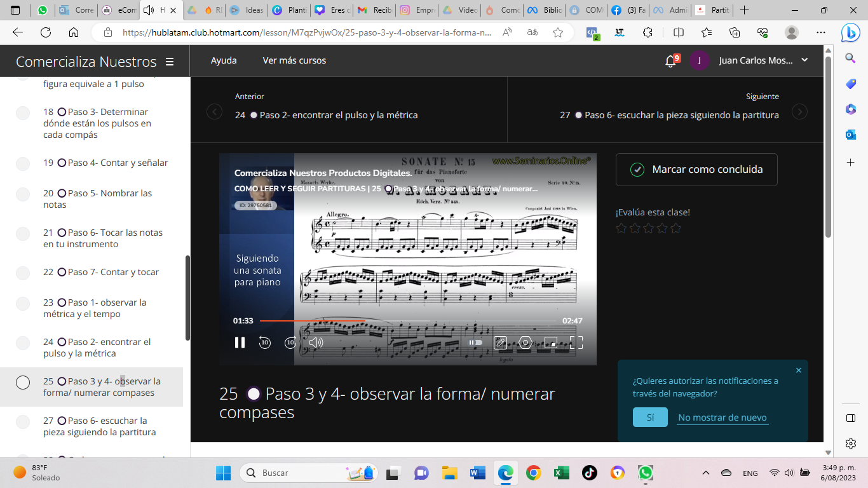This screenshot has width=868, height=488.
Task: Switch video to fullscreen
Action: pyautogui.click(x=576, y=342)
